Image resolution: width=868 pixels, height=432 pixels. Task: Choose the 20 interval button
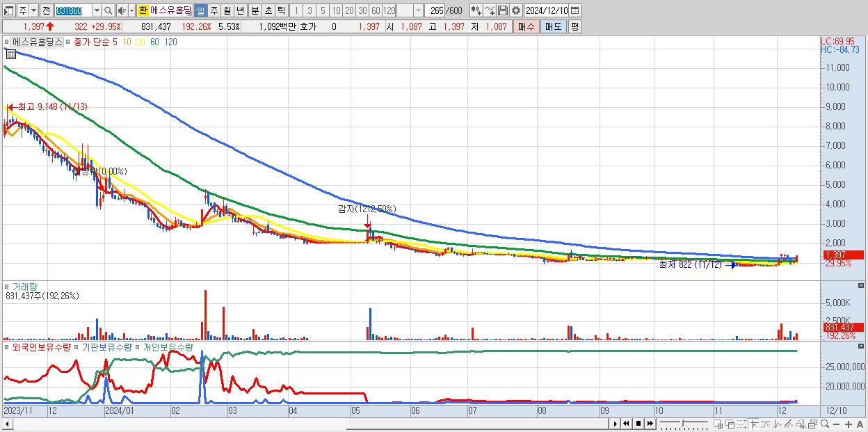[x=349, y=10]
